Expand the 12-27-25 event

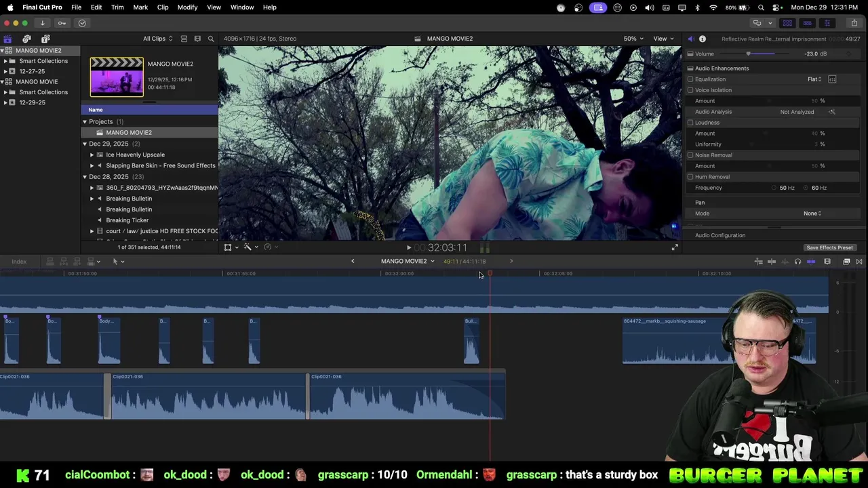5,71
